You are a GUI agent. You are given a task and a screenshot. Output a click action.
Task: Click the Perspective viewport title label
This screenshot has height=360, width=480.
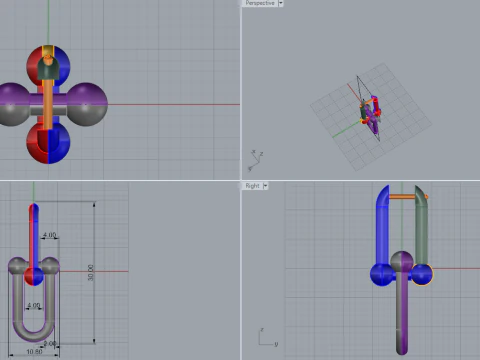coord(260,3)
